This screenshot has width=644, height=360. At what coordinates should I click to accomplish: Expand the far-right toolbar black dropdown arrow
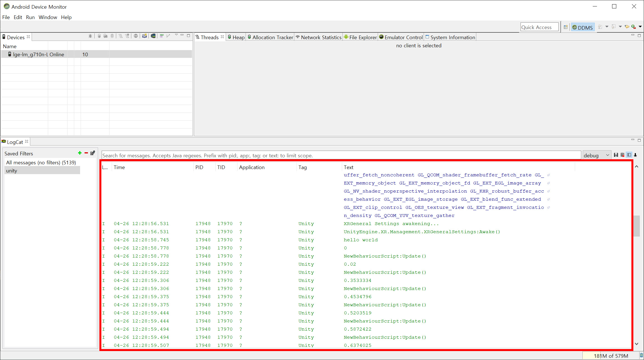640,27
